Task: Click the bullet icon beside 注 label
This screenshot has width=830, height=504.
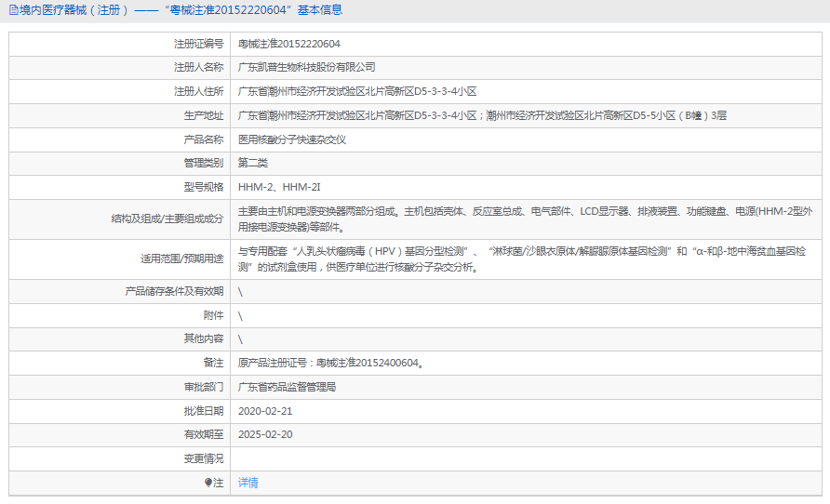Action: tap(208, 483)
